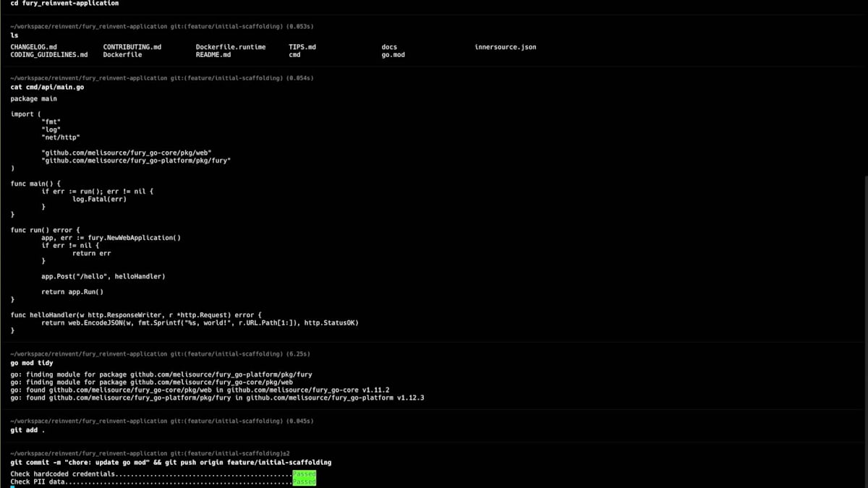Image resolution: width=868 pixels, height=488 pixels.
Task: Select CODING_GUIDELINES.md in the file listing
Action: (x=49, y=55)
